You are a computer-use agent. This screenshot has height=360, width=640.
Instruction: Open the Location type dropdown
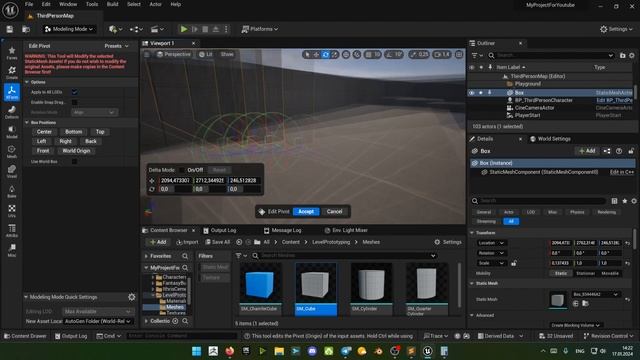pos(491,243)
